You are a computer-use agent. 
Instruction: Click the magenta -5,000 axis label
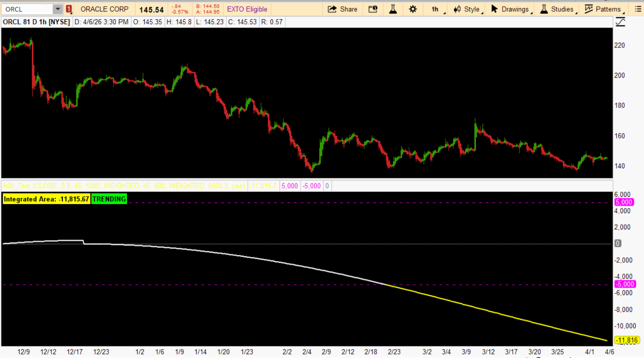coord(625,284)
